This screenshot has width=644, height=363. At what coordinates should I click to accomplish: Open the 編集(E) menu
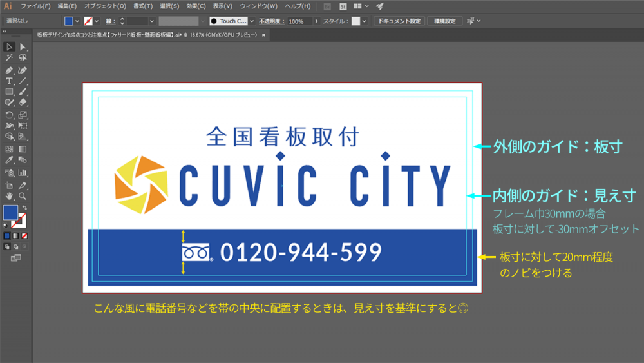tap(67, 6)
